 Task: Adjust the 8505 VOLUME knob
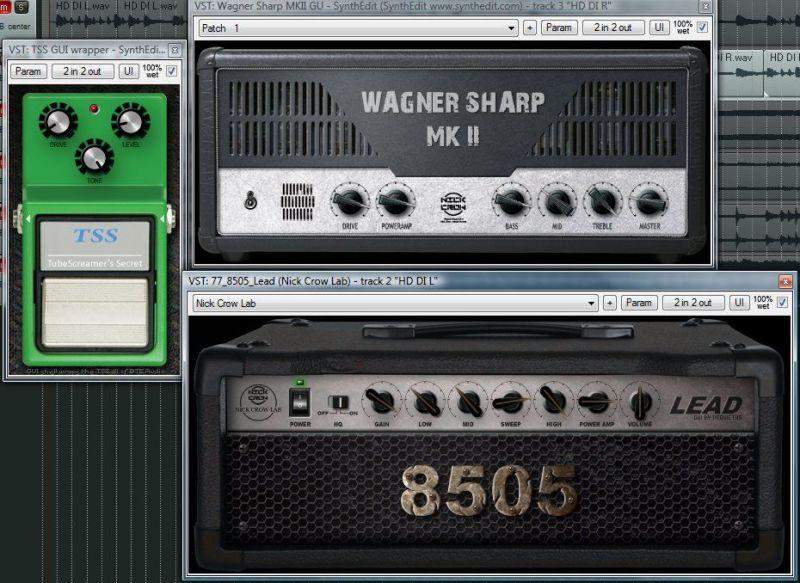coord(640,402)
